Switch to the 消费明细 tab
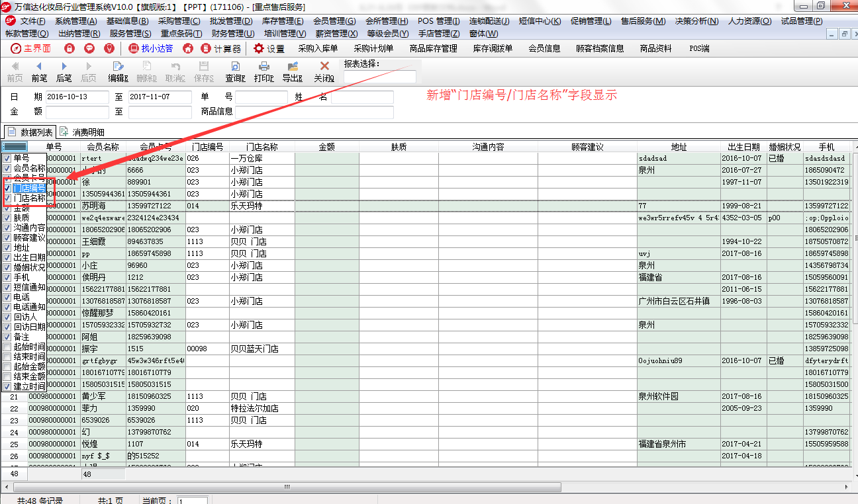The image size is (858, 504). tap(83, 132)
